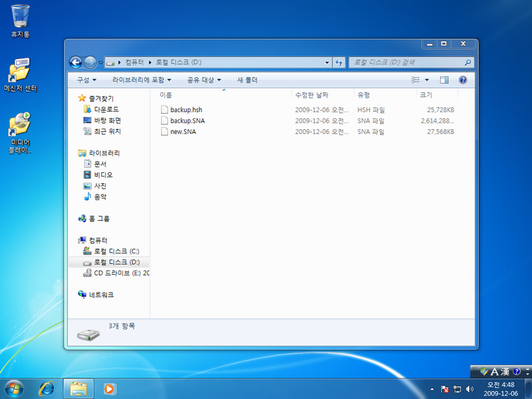The height and width of the screenshot is (399, 532).
Task: Click the Windows Explorer taskbar button
Action: [x=78, y=389]
